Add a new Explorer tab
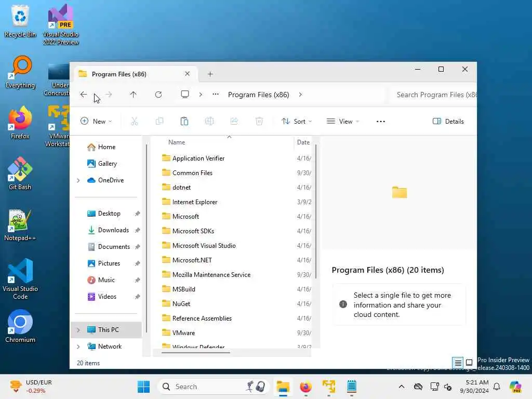This screenshot has width=532, height=399. click(210, 74)
